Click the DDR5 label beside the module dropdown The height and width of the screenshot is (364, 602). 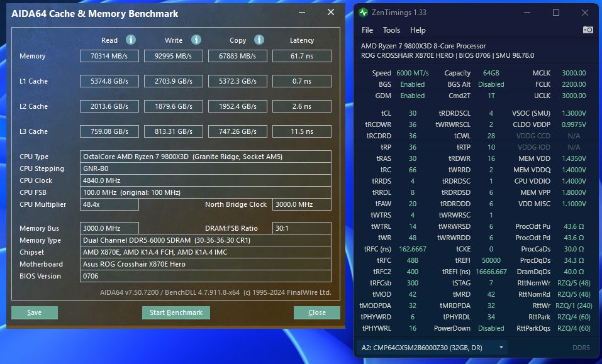581,348
